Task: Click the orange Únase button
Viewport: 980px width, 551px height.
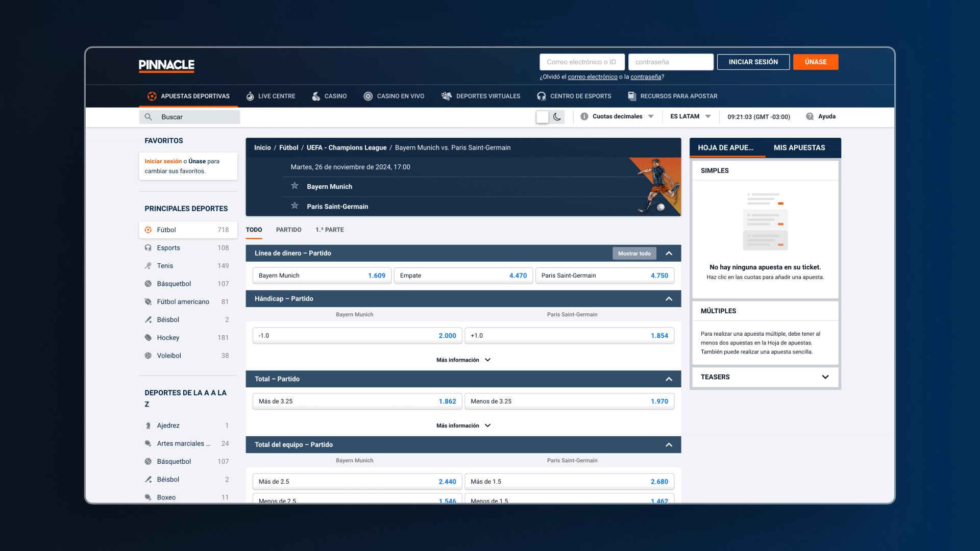Action: point(816,62)
